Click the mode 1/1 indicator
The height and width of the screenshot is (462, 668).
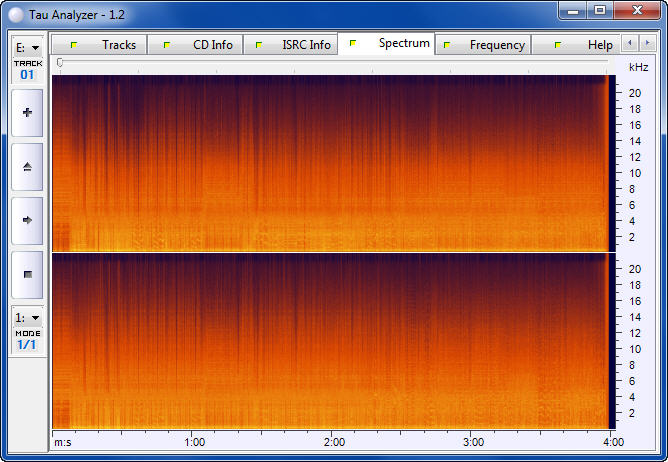coord(27,345)
